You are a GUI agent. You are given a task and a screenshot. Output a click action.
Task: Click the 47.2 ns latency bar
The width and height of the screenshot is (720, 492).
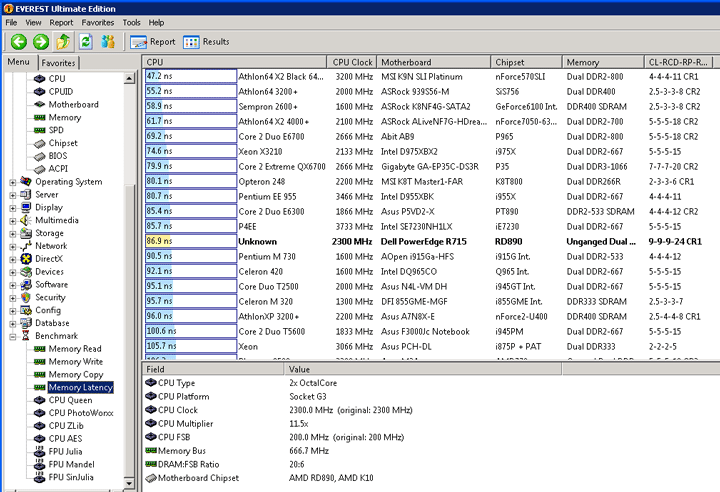[191, 76]
